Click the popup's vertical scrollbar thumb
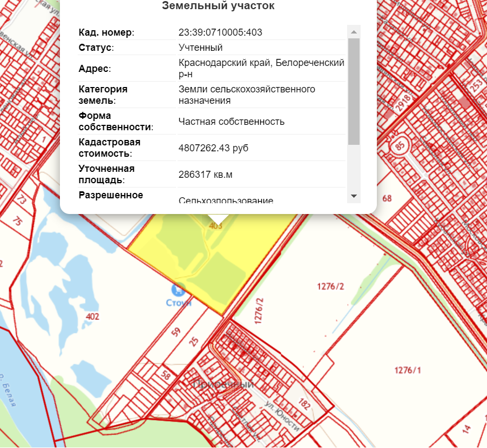Image resolution: width=487 pixels, height=448 pixels. click(354, 92)
